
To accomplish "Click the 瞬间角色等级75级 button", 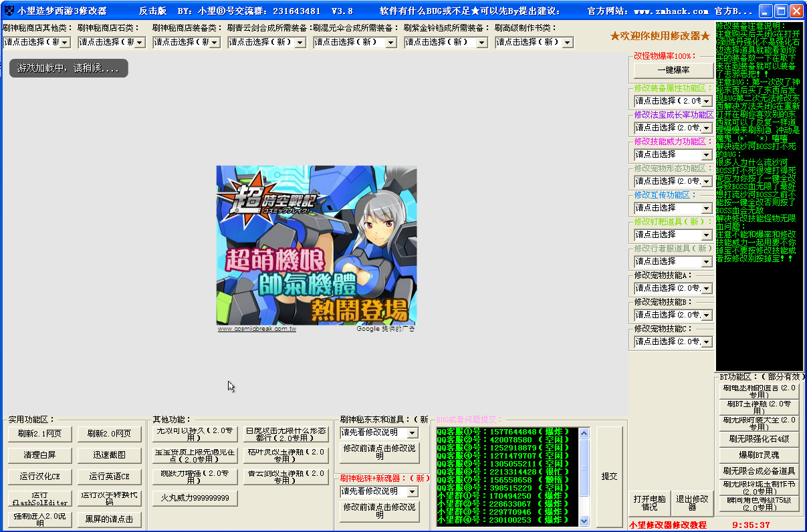I will (759, 504).
